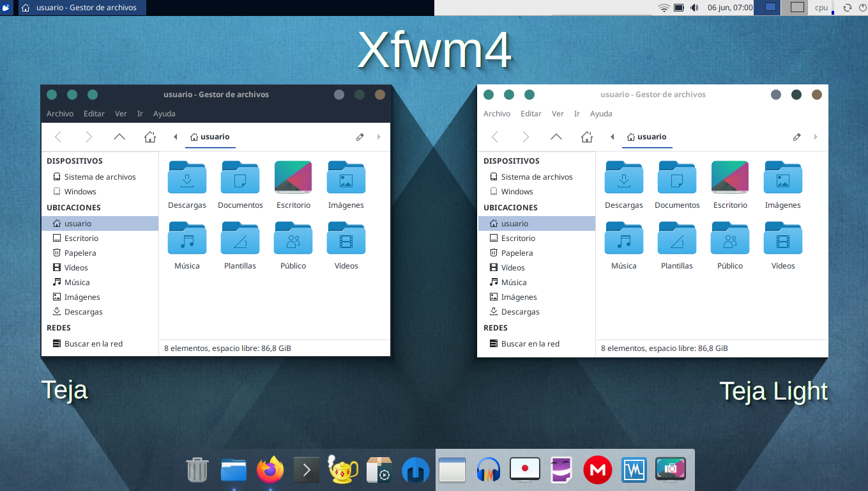
Task: Open the screenshot camera tool in dock
Action: tap(671, 471)
